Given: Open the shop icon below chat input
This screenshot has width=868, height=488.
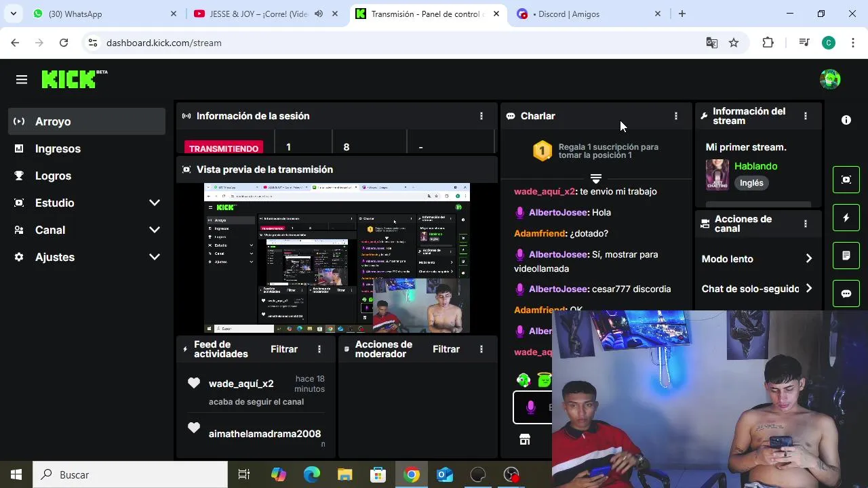Looking at the screenshot, I should pyautogui.click(x=524, y=440).
